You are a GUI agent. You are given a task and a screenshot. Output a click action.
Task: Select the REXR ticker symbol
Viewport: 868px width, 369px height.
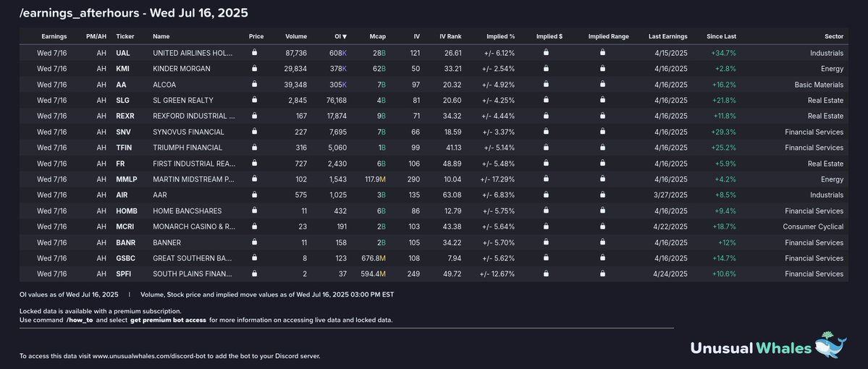pos(125,116)
